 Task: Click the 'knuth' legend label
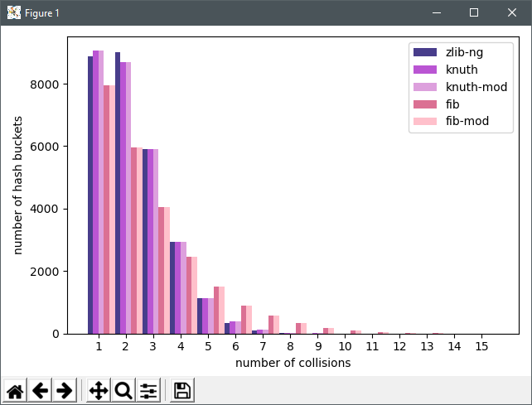tap(462, 70)
